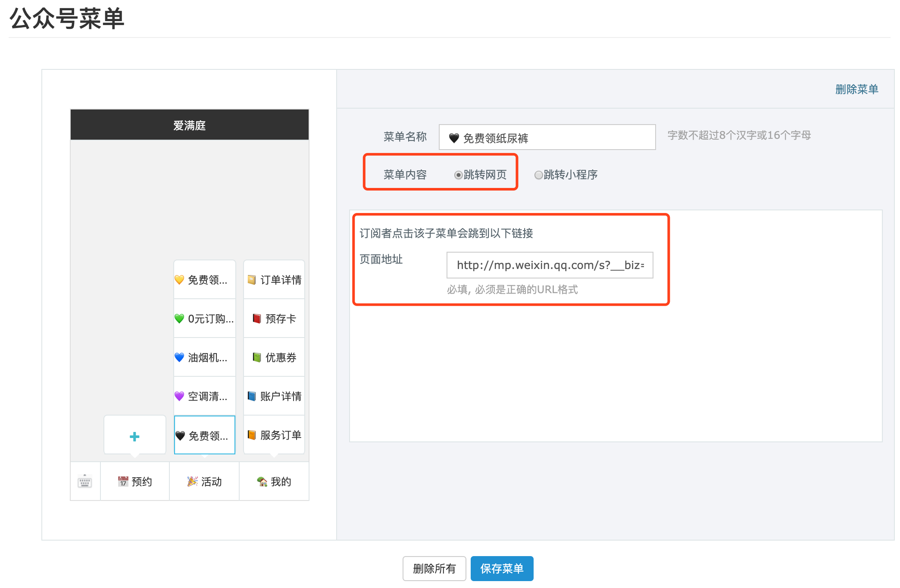Click the blue heart icon beside 油烟机
The width and height of the screenshot is (900, 588).
(x=179, y=357)
